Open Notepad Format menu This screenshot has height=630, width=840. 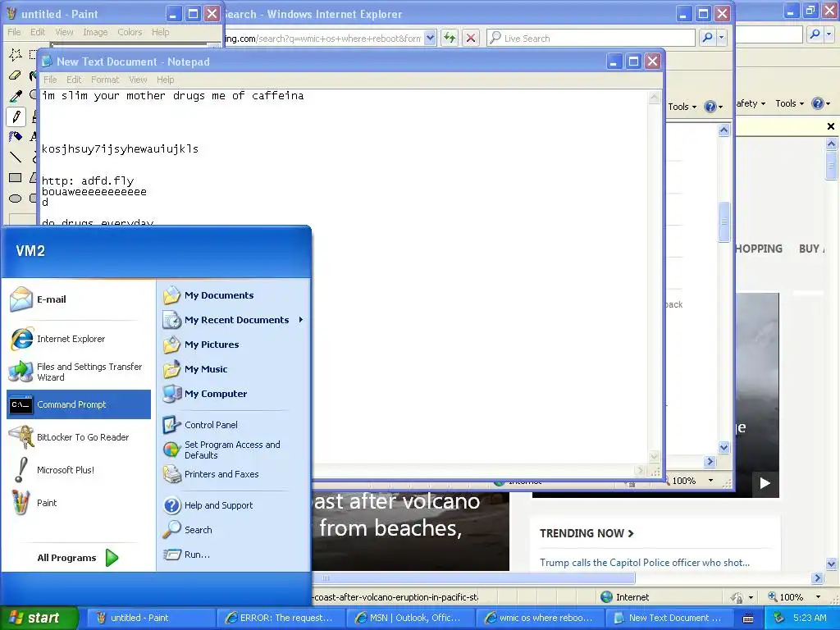[105, 80]
